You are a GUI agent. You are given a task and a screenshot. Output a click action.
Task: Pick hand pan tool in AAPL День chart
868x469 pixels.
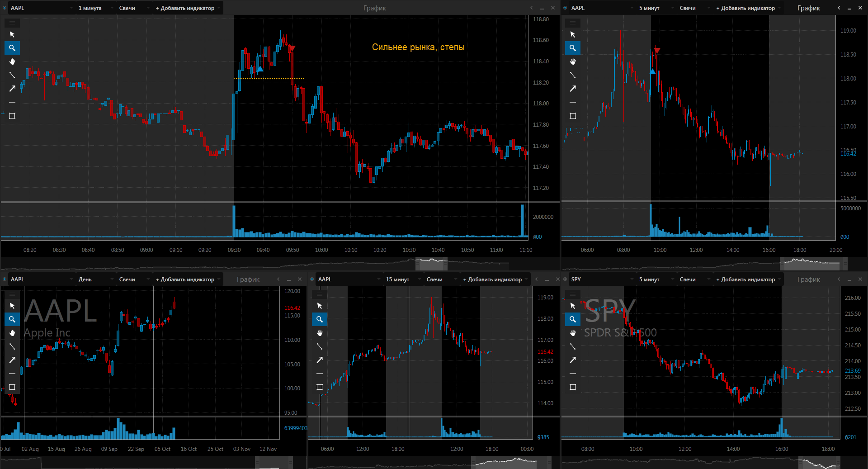(12, 333)
